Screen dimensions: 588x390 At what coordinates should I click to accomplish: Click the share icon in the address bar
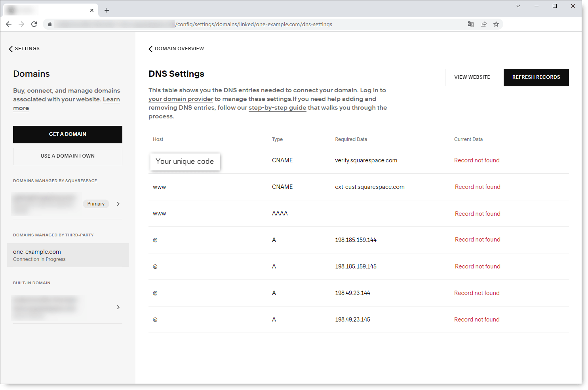pos(483,24)
